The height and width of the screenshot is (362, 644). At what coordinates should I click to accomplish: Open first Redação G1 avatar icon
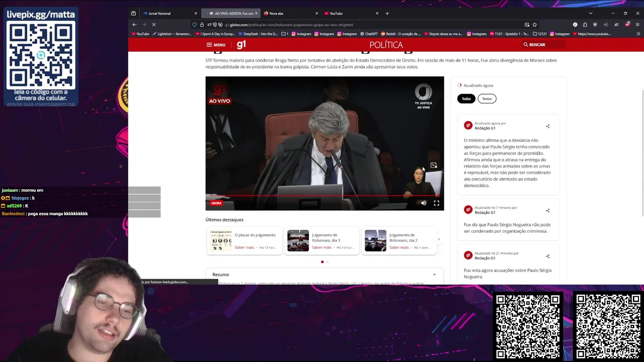468,125
